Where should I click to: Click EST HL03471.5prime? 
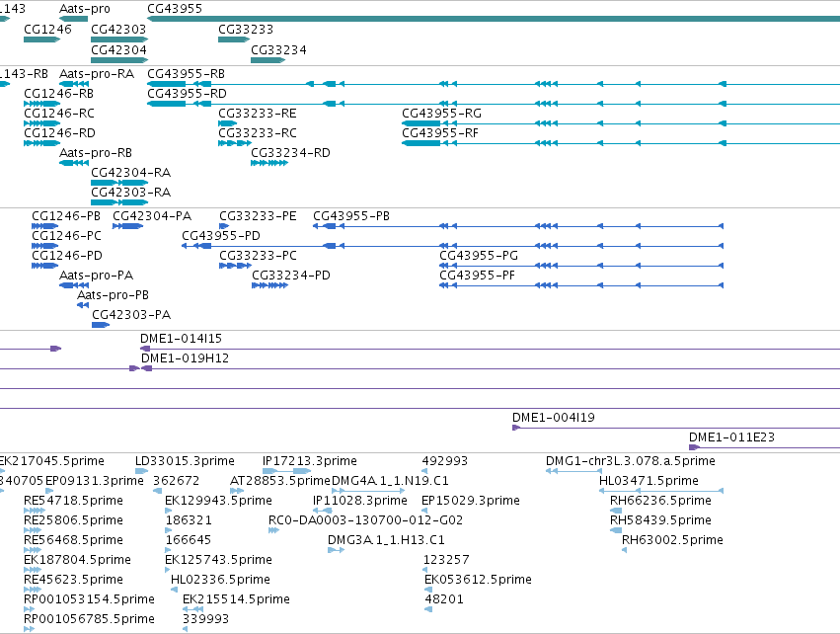[x=661, y=491]
